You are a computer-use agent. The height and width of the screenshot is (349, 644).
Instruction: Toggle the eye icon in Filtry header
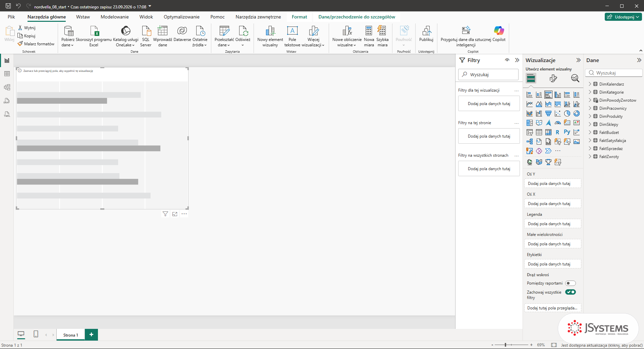[507, 60]
